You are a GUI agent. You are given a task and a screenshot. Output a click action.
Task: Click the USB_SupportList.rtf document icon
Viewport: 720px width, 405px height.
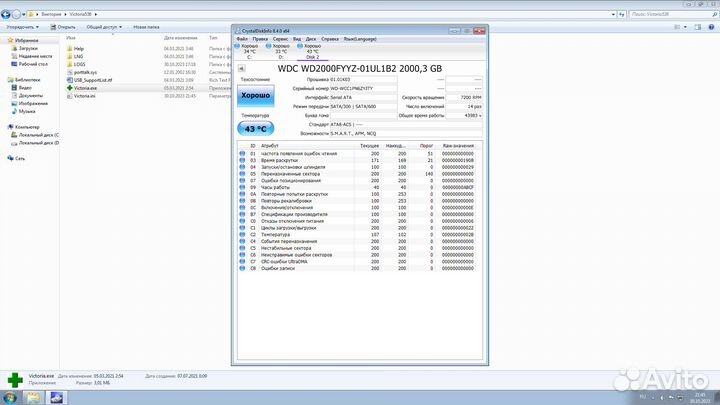coord(70,80)
